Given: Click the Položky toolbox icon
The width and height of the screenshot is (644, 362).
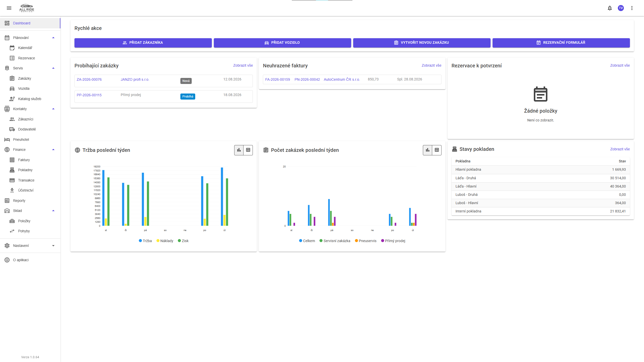Looking at the screenshot, I should tap(12, 221).
